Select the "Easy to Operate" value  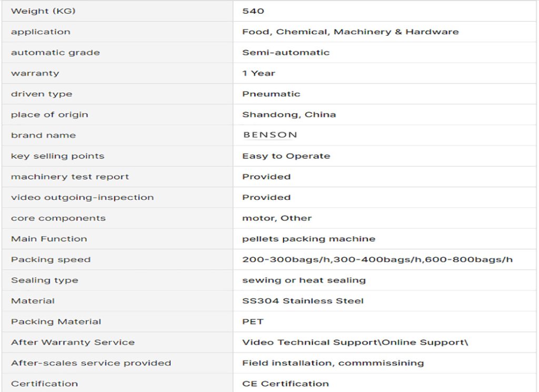click(286, 156)
